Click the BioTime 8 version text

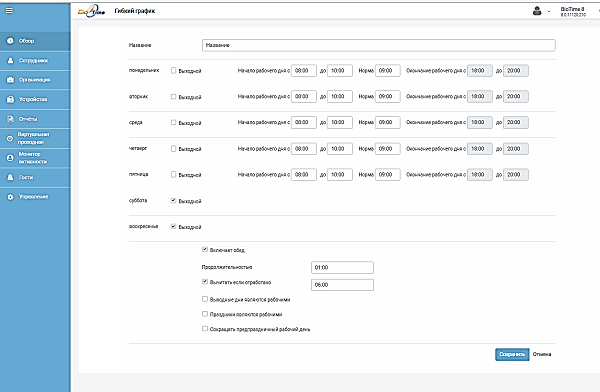pyautogui.click(x=573, y=11)
